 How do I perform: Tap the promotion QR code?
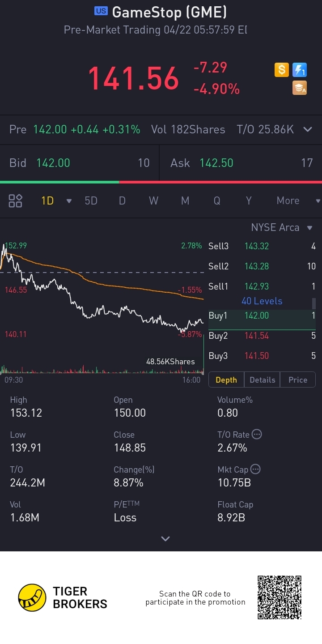point(280,597)
